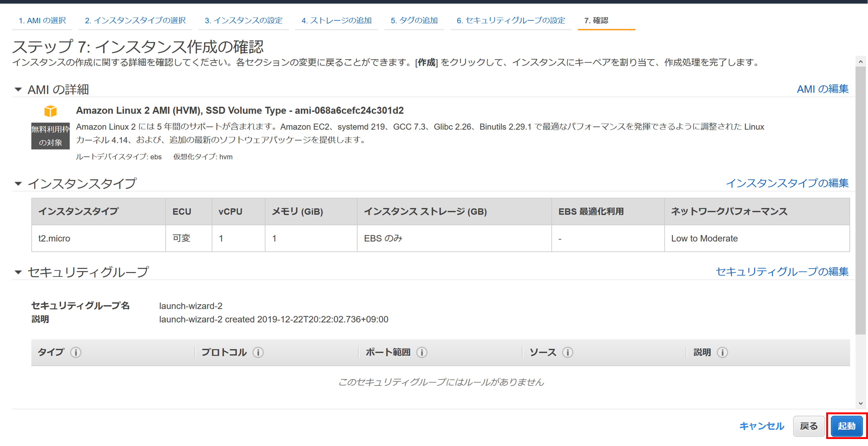This screenshot has width=868, height=446.
Task: Switch to 3. インスタンスの設定 tab
Action: (x=244, y=21)
